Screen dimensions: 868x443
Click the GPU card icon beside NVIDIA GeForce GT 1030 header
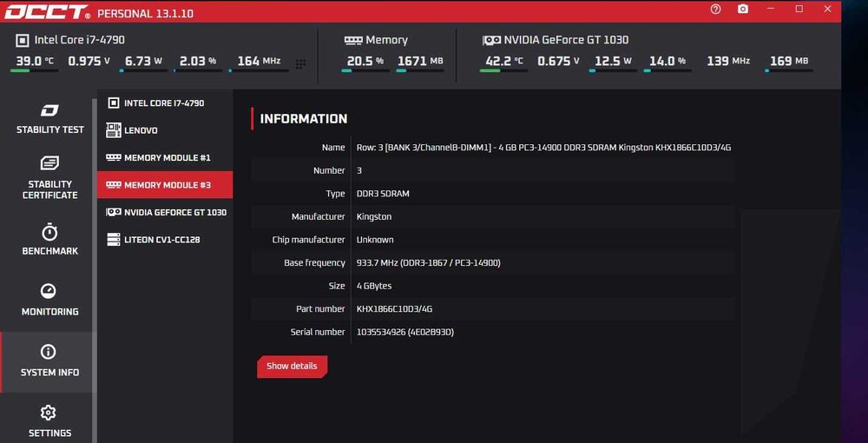491,40
